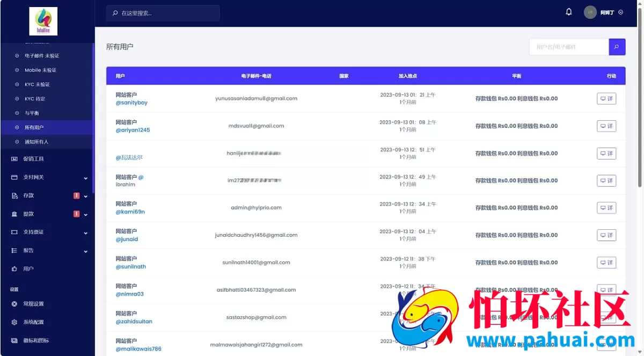Click the 用户 thumbs-up icon

(14, 268)
